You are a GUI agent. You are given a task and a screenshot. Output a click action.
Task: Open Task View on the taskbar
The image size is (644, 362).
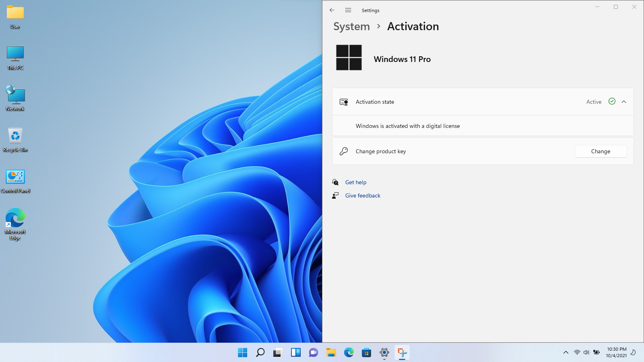278,352
